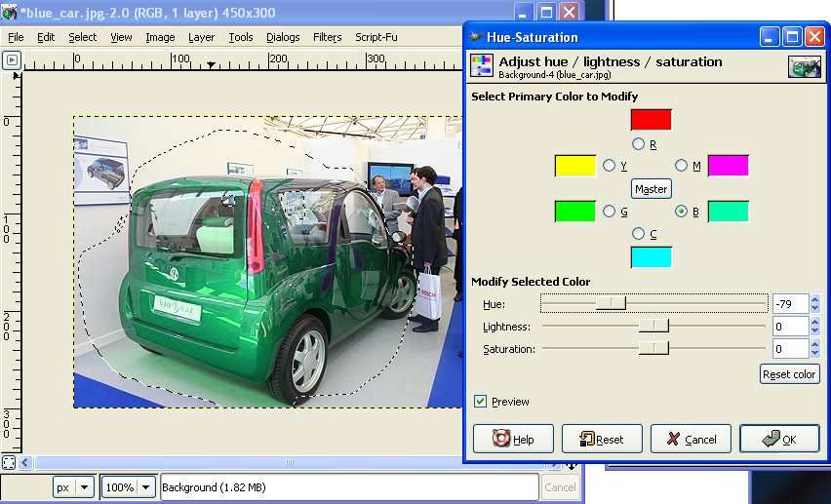Click the Help button with lifebuoy icon
This screenshot has height=504, width=831.
[x=513, y=439]
